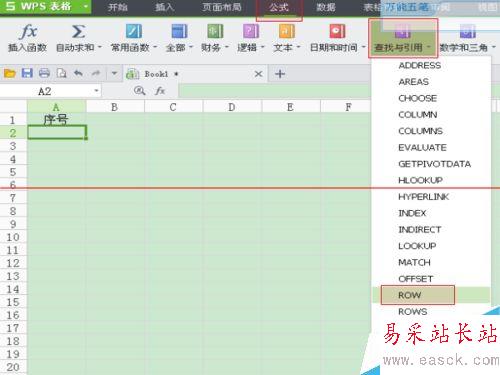Click the undo arrow icon
Viewport: 500px width, 375px height.
(x=78, y=73)
